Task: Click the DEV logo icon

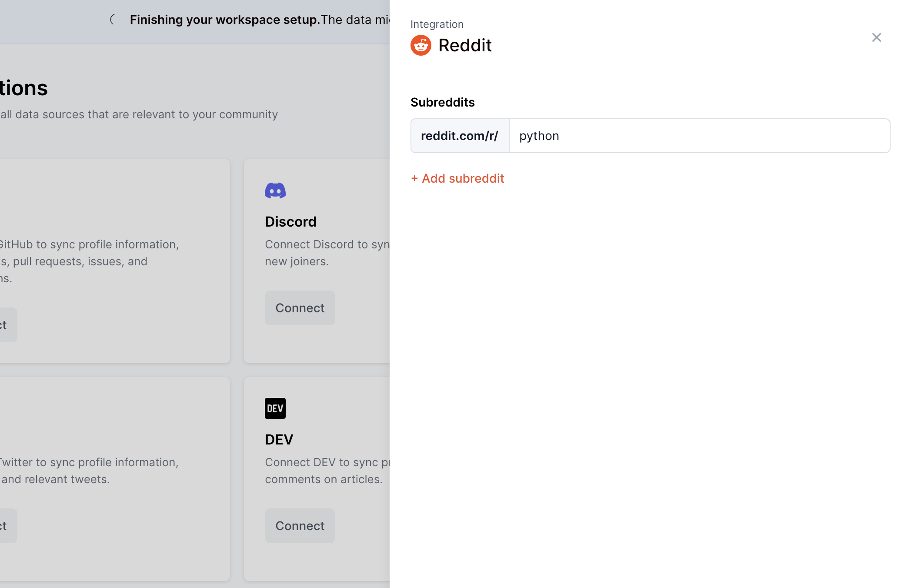Action: [275, 408]
